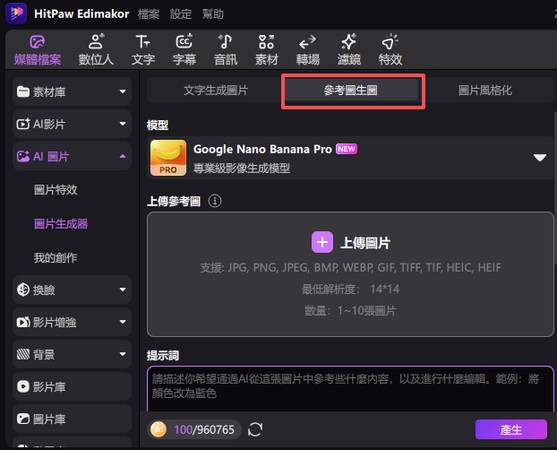This screenshot has height=450, width=557.
Task: Click the 100/960765 credits counter
Action: tap(204, 430)
